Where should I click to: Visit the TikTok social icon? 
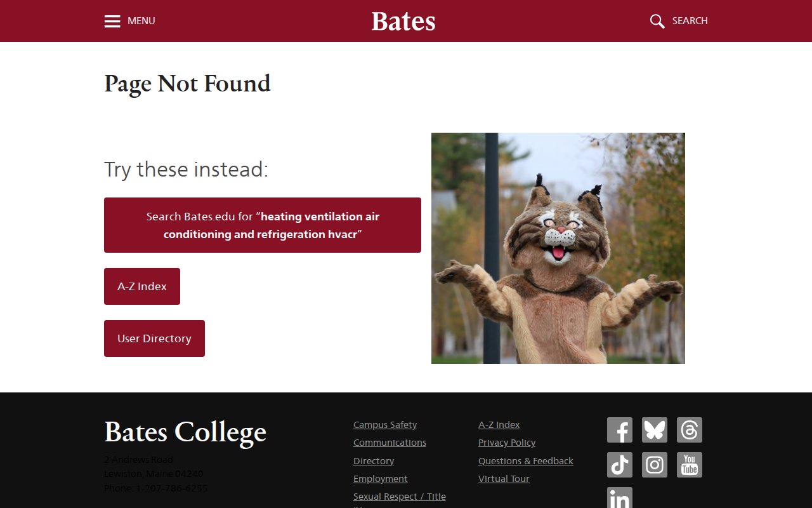pos(619,465)
